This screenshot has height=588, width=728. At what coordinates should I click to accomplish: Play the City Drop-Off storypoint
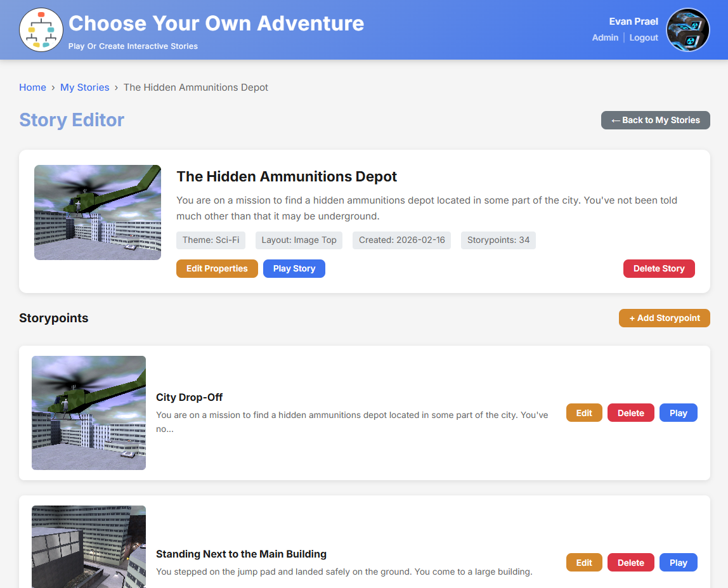point(678,412)
